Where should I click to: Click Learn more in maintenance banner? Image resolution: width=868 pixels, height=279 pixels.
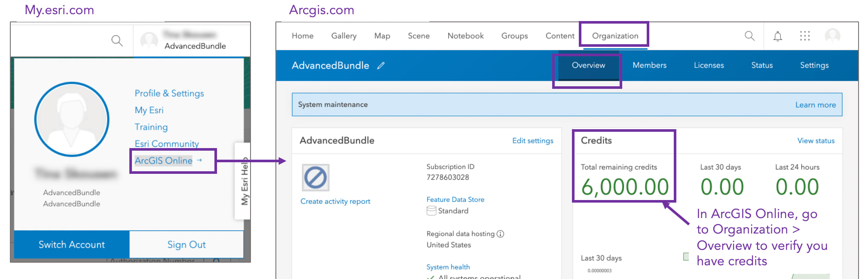point(815,105)
